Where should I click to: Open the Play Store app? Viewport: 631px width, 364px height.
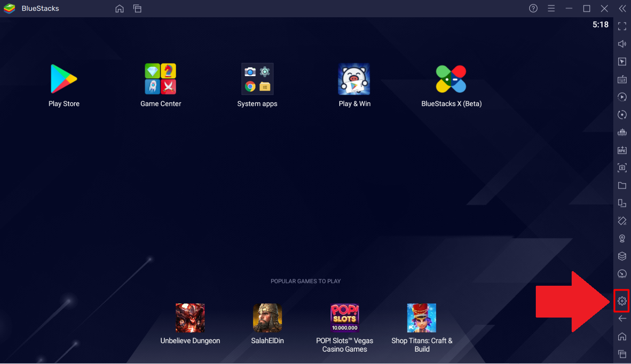tap(64, 79)
